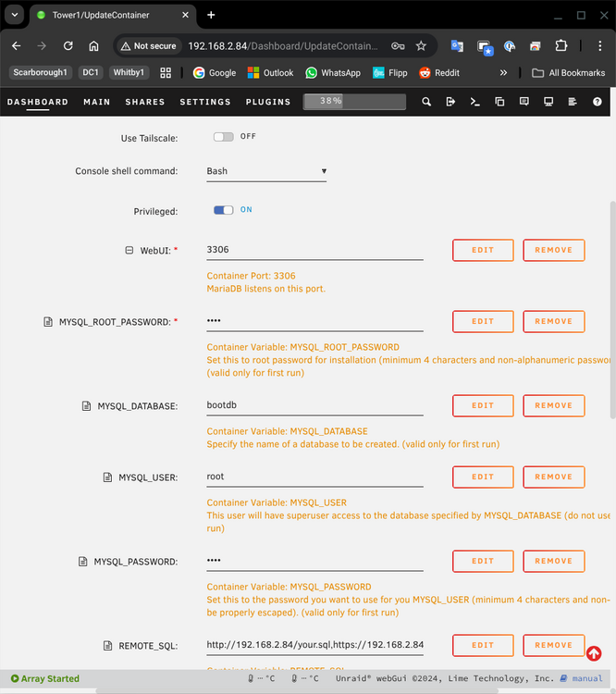This screenshot has width=616, height=694.
Task: Open the Shares menu item
Action: coord(144,102)
